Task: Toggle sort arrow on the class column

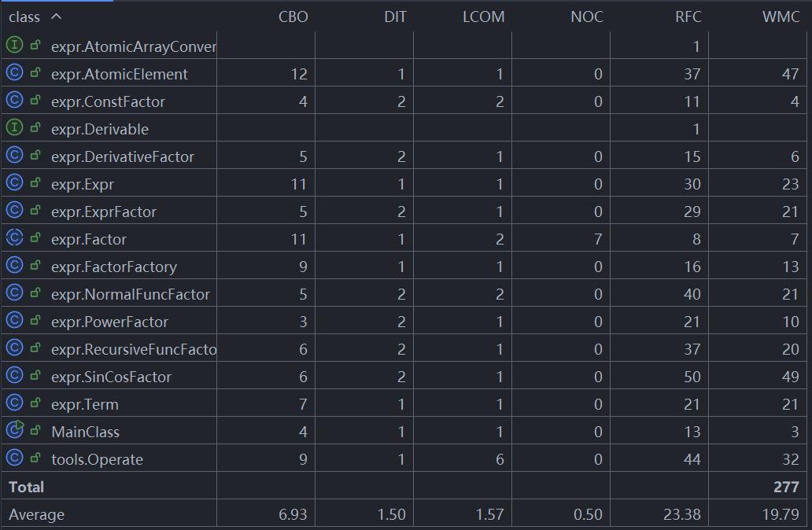Action: click(x=57, y=17)
